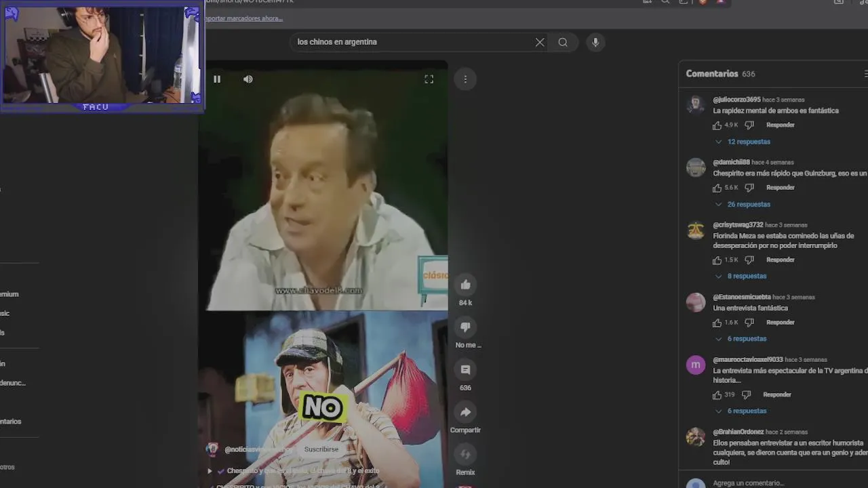Open @juliocorzo3695 profile avatar
Screen dimensions: 868x488
pos(696,104)
